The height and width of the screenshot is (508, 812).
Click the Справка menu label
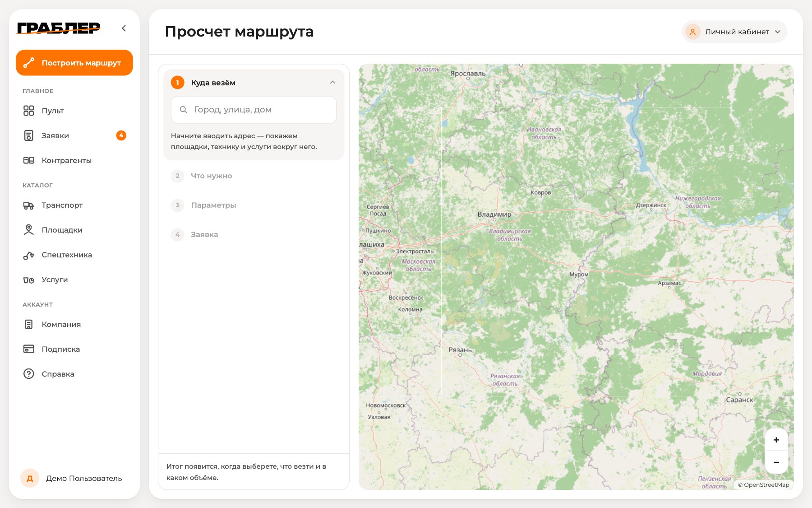[x=58, y=374]
